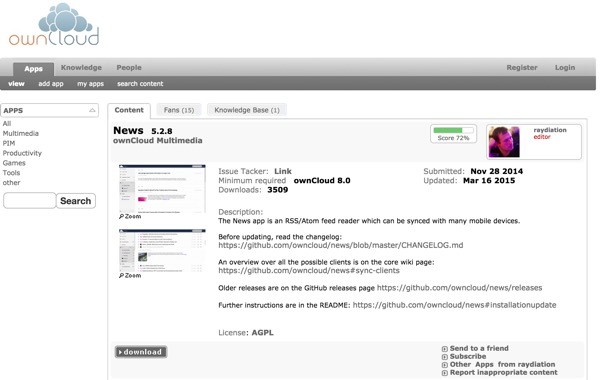Choose the PIM category
The image size is (600, 380).
pyautogui.click(x=9, y=143)
